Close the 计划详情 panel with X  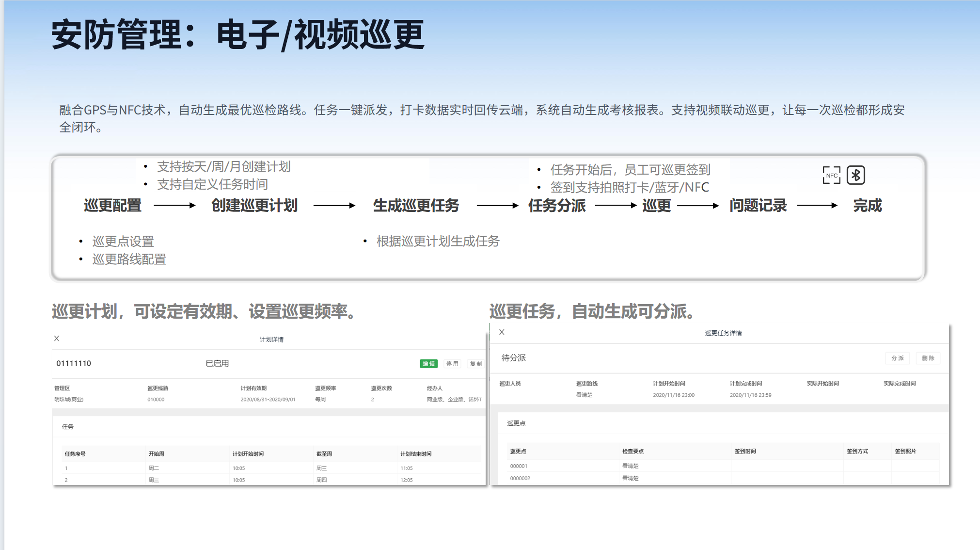point(57,339)
